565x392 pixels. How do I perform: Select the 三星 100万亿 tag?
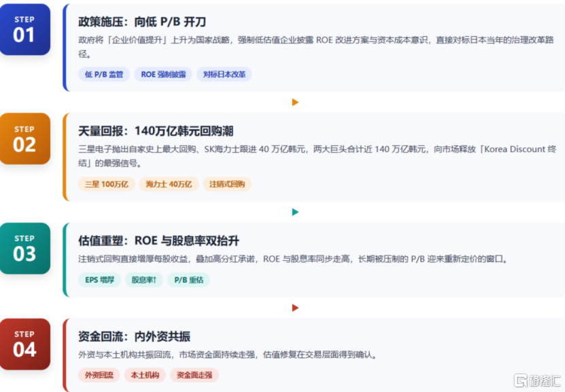(x=107, y=184)
